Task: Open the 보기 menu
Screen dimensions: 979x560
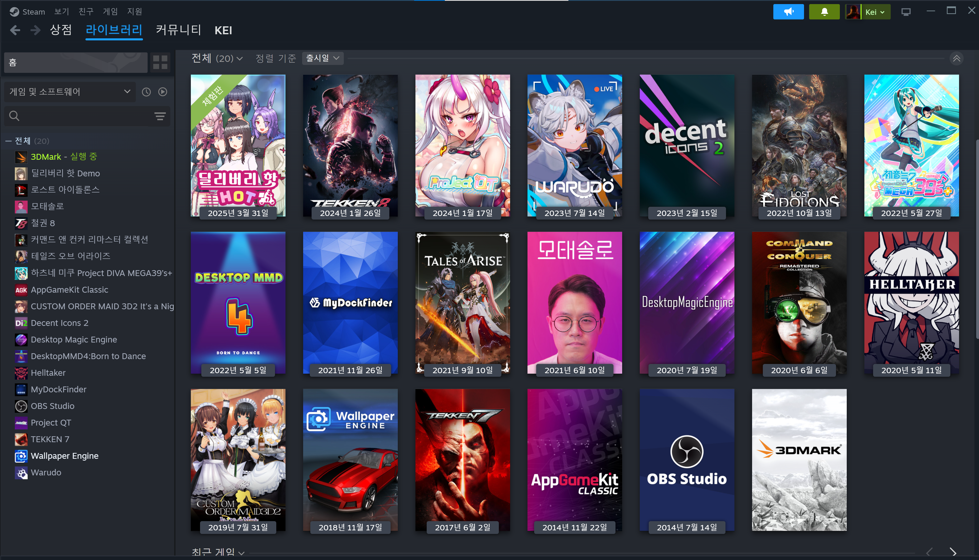Action: click(x=62, y=12)
